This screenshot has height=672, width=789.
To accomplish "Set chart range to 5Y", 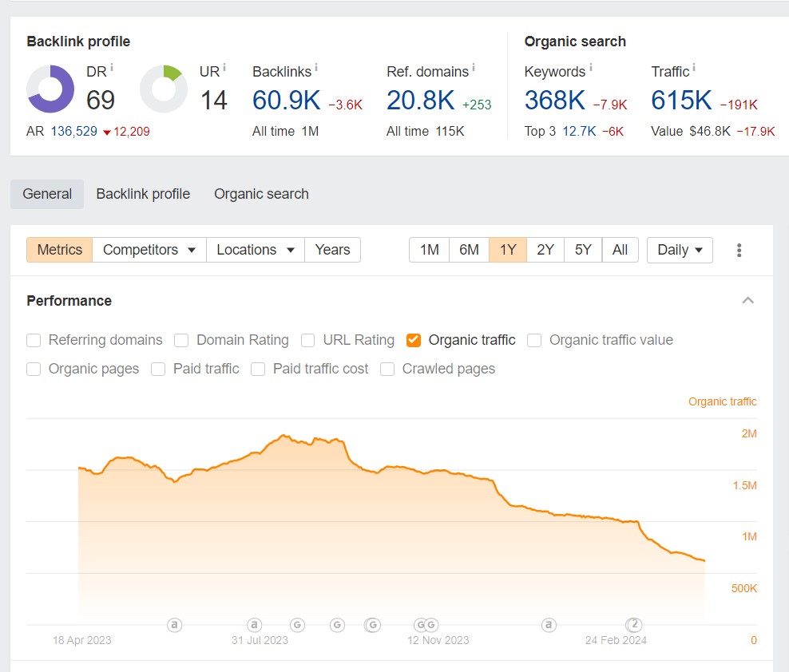I will tap(583, 250).
